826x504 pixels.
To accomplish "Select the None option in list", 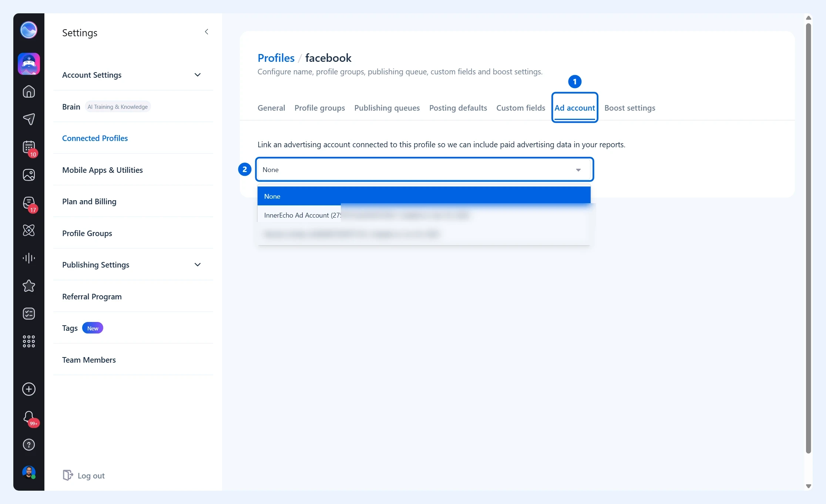I will pyautogui.click(x=424, y=196).
